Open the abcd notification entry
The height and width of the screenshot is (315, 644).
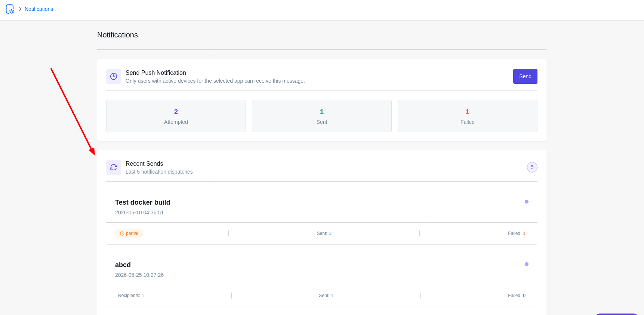tap(123, 265)
